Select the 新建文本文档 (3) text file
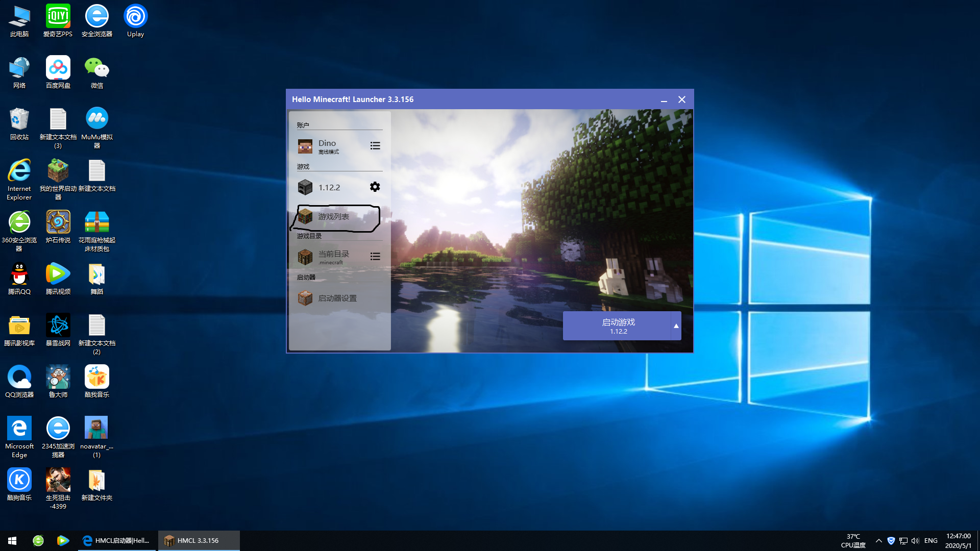Viewport: 980px width, 551px height. pos(58,128)
